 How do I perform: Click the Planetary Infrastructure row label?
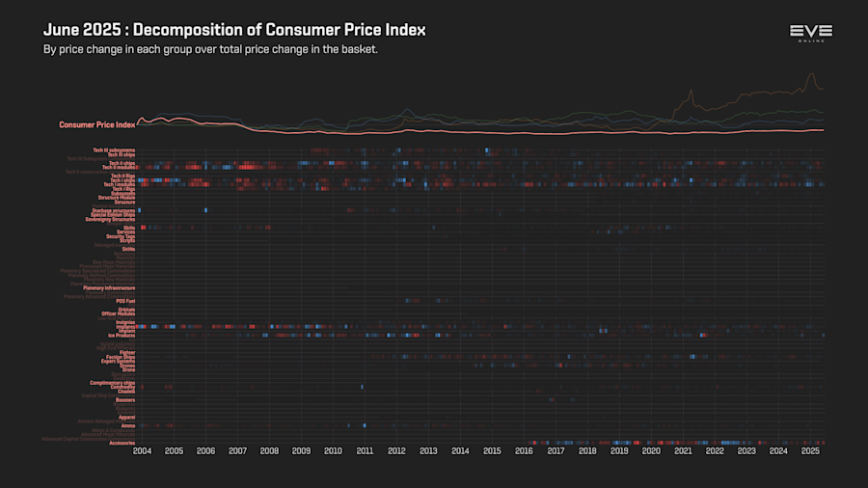109,288
